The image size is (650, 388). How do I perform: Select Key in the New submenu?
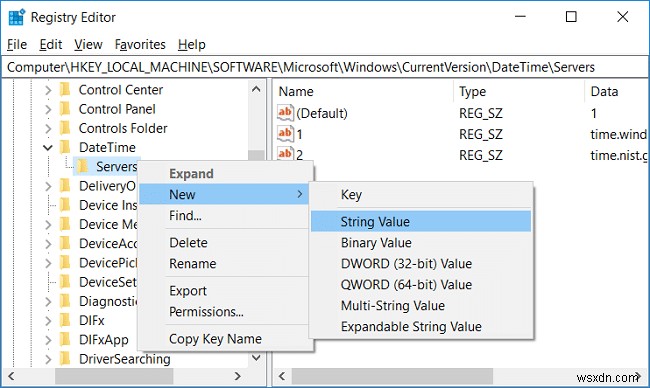[x=421, y=194]
